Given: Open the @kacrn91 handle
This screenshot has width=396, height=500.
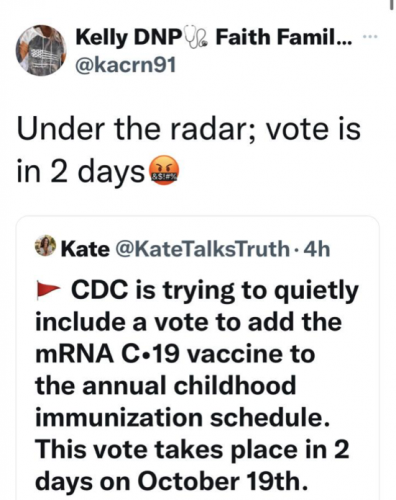Looking at the screenshot, I should [x=126, y=65].
